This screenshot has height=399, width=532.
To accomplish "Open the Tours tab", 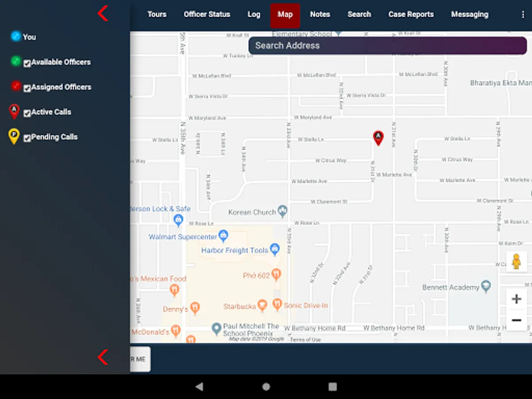I will [157, 14].
